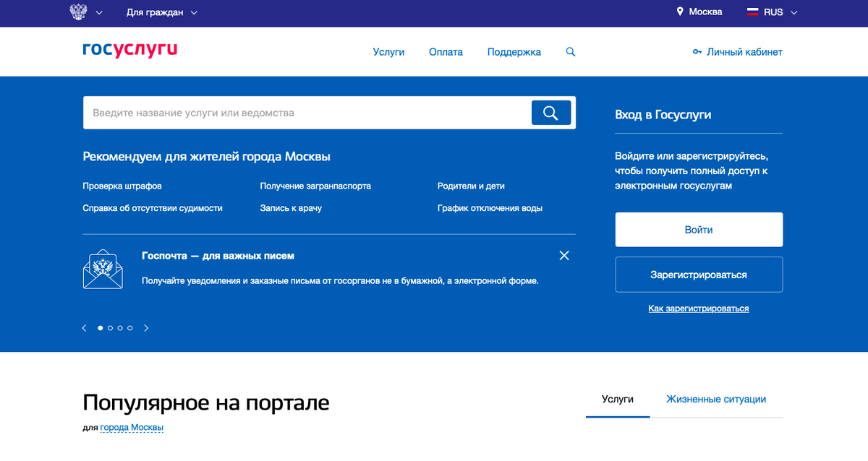The width and height of the screenshot is (868, 461).
Task: Click the Войти button
Action: [x=699, y=230]
